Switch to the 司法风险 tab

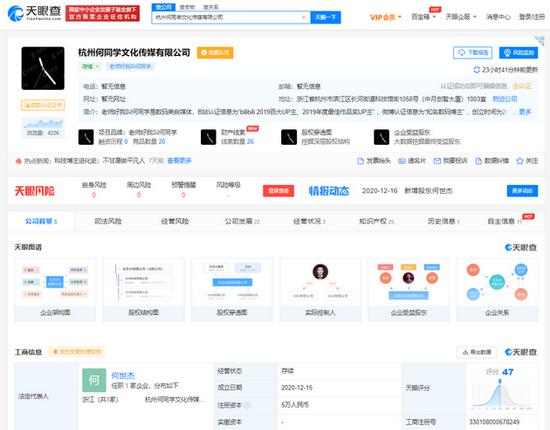coord(108,221)
